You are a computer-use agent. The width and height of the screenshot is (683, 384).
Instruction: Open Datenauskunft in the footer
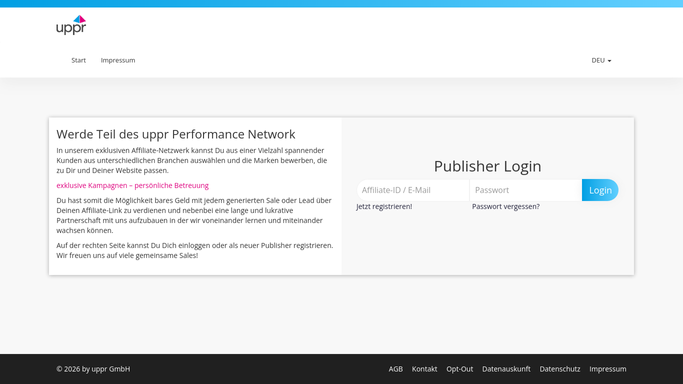(x=506, y=369)
